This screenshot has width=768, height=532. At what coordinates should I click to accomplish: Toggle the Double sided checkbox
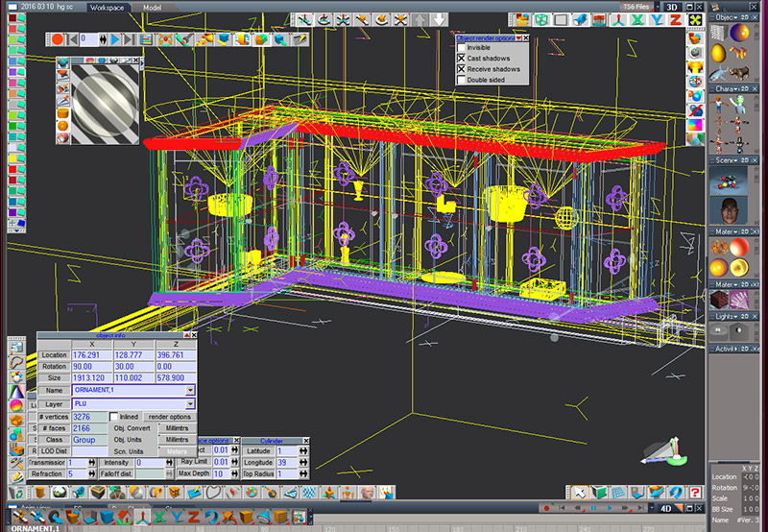[x=462, y=80]
